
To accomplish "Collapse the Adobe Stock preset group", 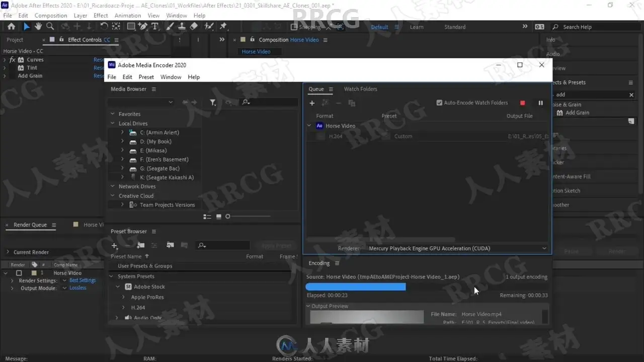I will coord(118,287).
